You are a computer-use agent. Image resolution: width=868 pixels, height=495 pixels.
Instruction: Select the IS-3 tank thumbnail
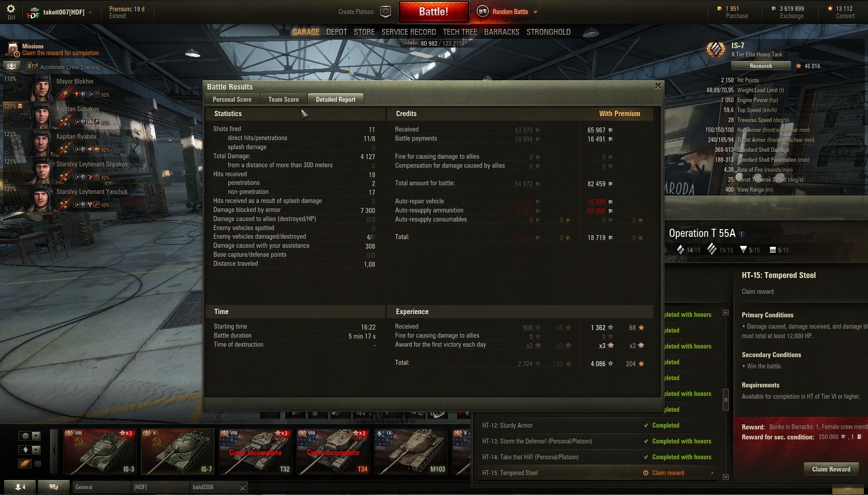100,452
